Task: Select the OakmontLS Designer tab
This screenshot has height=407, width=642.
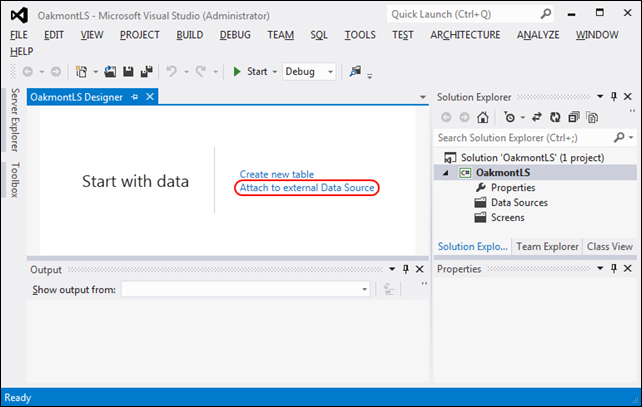Action: coord(77,97)
